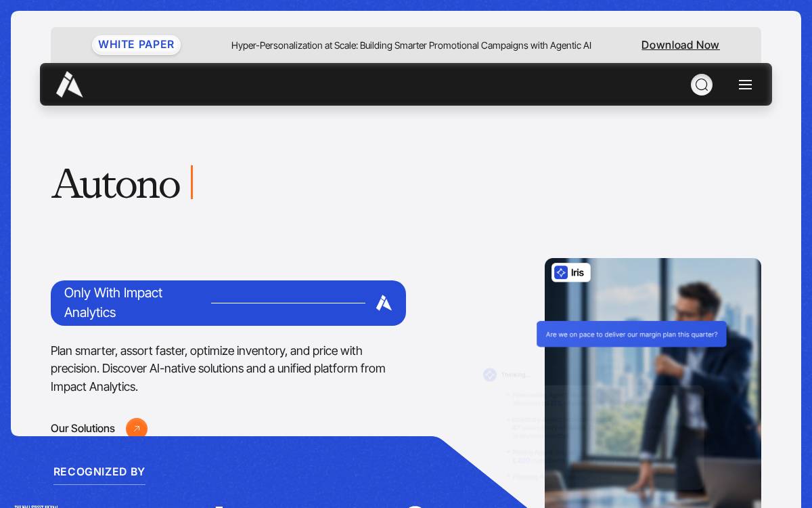Click the margin plan question bubble
Image resolution: width=812 pixels, height=508 pixels.
(631, 334)
